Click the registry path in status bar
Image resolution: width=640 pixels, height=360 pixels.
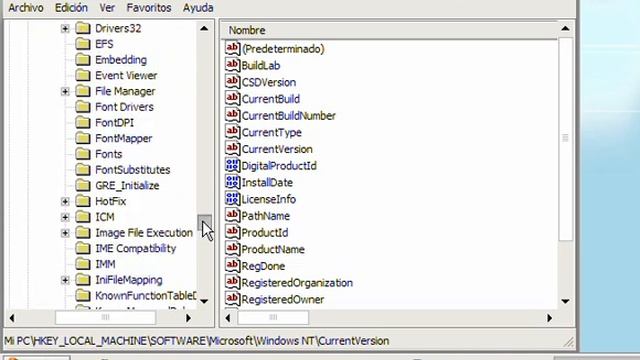pyautogui.click(x=197, y=341)
